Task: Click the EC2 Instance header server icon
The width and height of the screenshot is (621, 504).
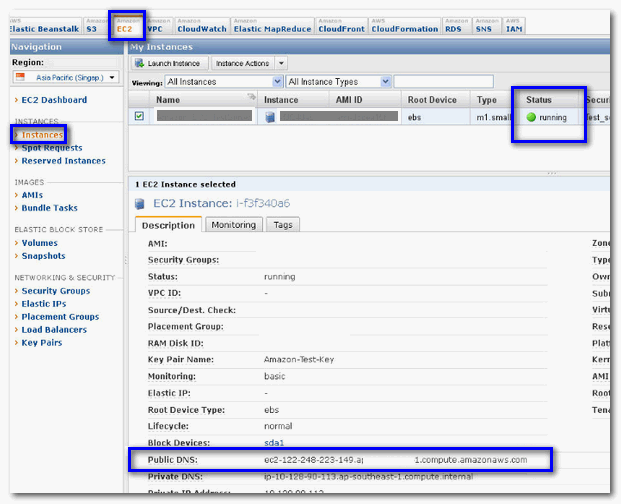Action: coord(139,204)
